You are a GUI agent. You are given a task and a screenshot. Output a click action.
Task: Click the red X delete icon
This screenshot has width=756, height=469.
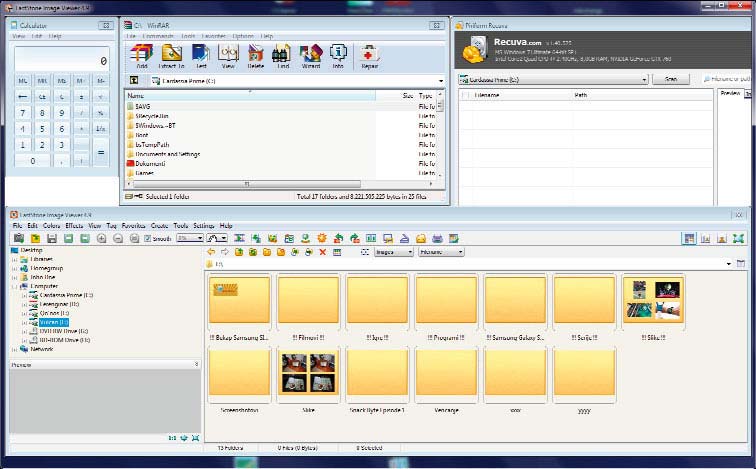pyautogui.click(x=323, y=252)
